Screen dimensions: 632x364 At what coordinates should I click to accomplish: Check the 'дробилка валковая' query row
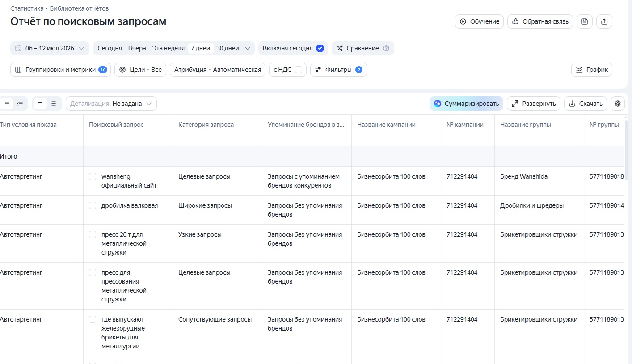click(x=93, y=205)
